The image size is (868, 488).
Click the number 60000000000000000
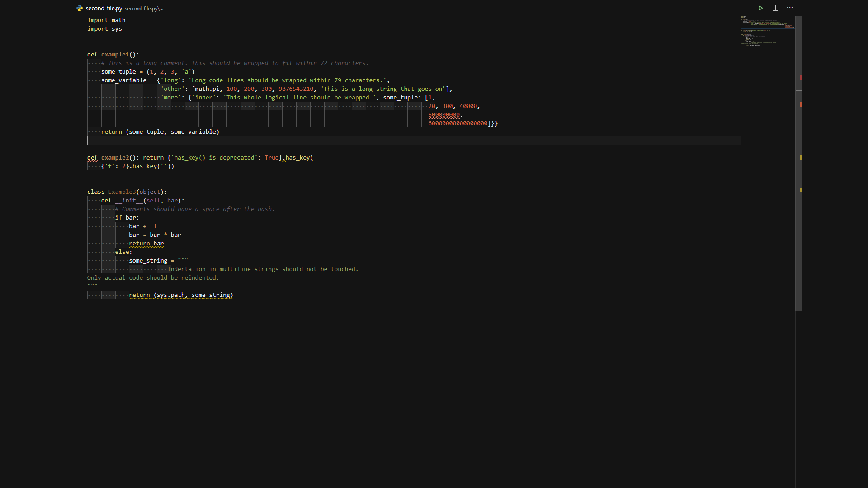(x=458, y=123)
